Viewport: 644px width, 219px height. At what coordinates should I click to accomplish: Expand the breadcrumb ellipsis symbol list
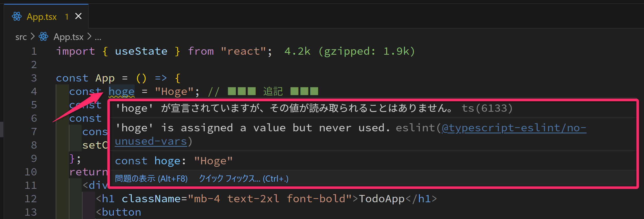[98, 38]
